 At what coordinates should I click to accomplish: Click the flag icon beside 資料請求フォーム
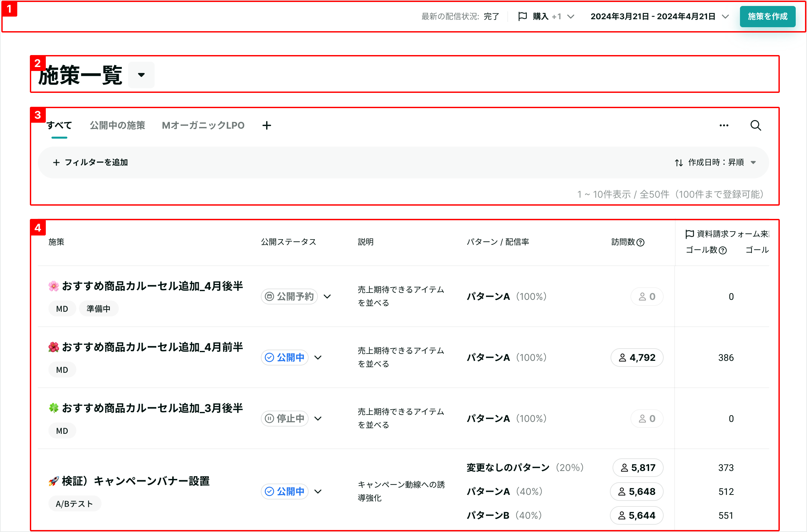(689, 234)
